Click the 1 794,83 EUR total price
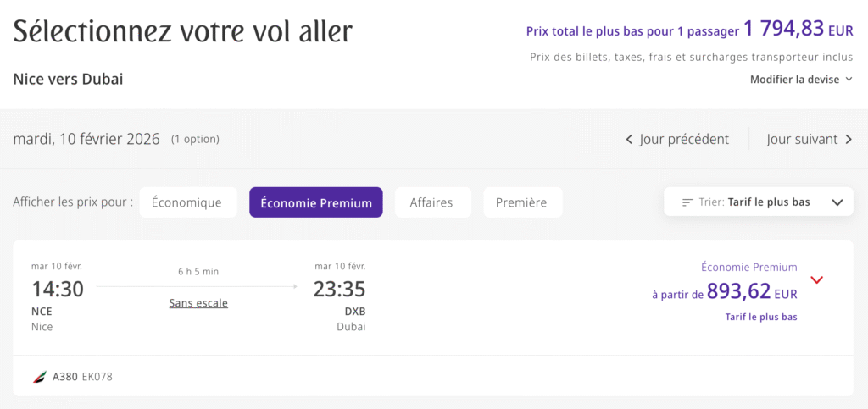 click(798, 30)
